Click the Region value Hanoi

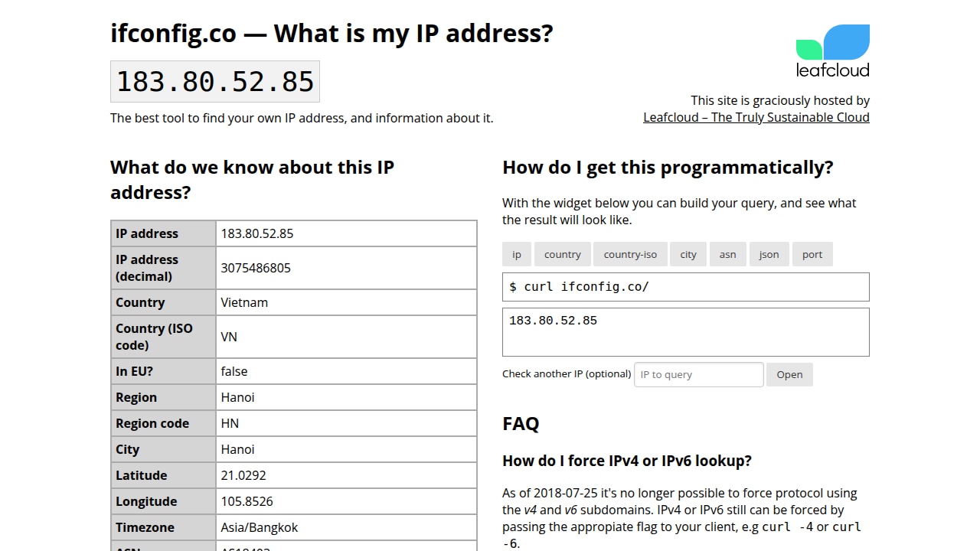237,397
